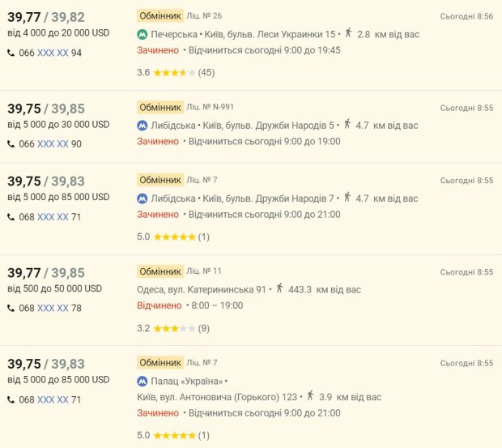Click the Палац «Україна» metro icon

143,381
